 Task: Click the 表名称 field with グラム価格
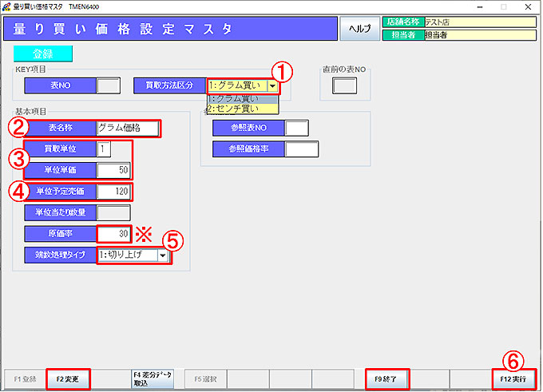click(x=128, y=128)
